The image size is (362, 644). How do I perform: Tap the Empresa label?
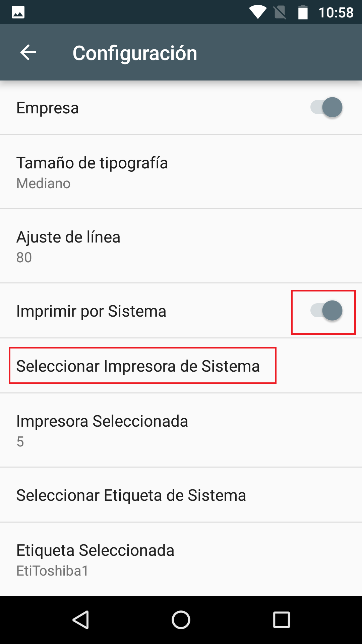(x=48, y=108)
